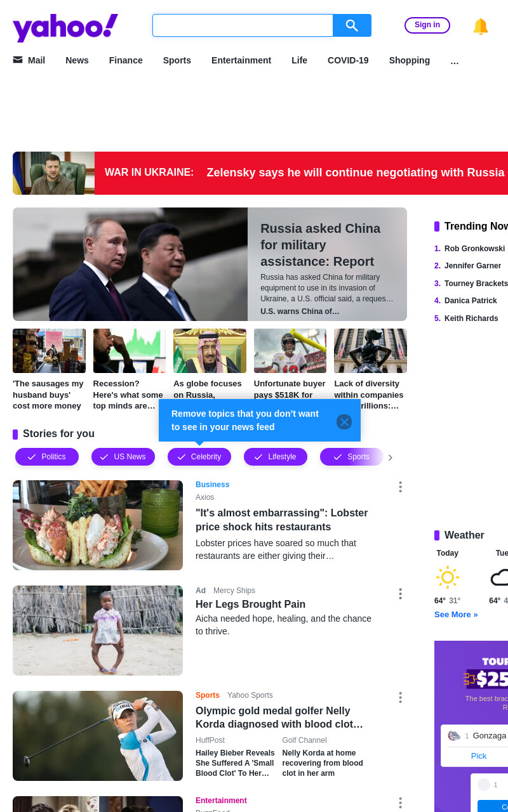The height and width of the screenshot is (812, 508).
Task: Open Hailey Bieber HuffPost related story
Action: (x=235, y=763)
